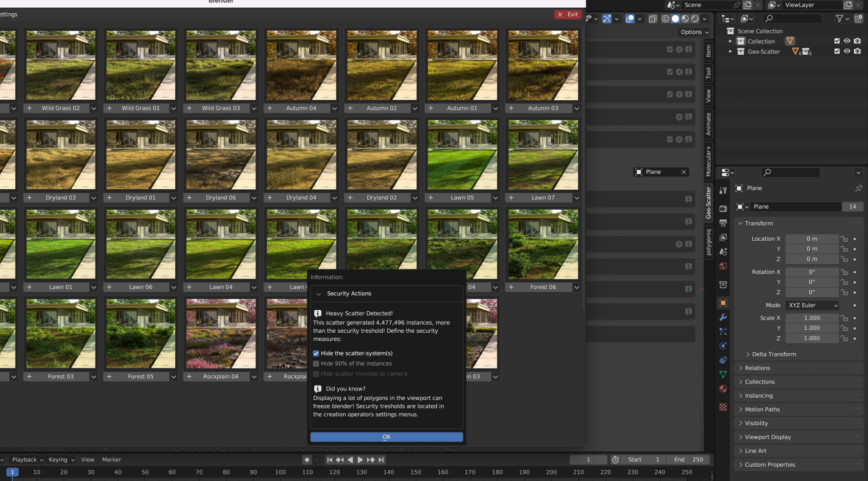
Task: Collapse the Security Actions section
Action: click(319, 294)
